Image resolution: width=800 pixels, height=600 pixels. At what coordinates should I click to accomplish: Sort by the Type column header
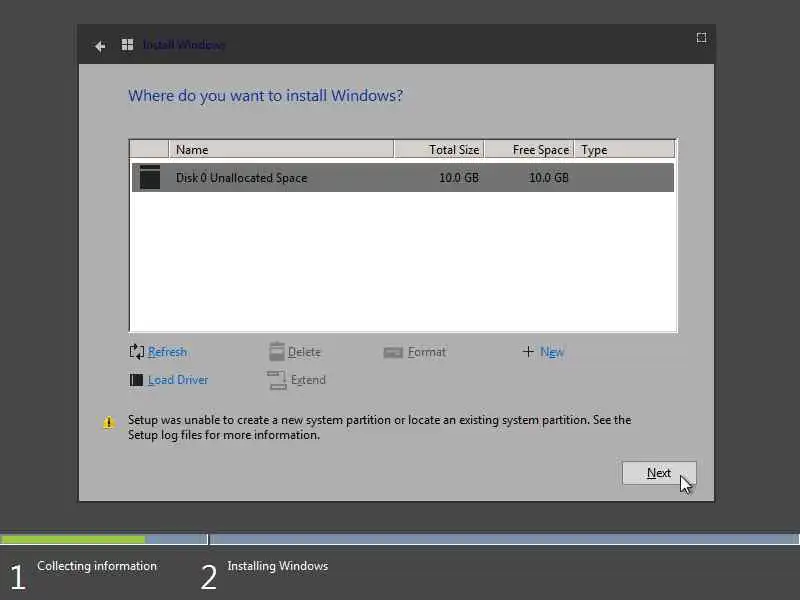(624, 149)
